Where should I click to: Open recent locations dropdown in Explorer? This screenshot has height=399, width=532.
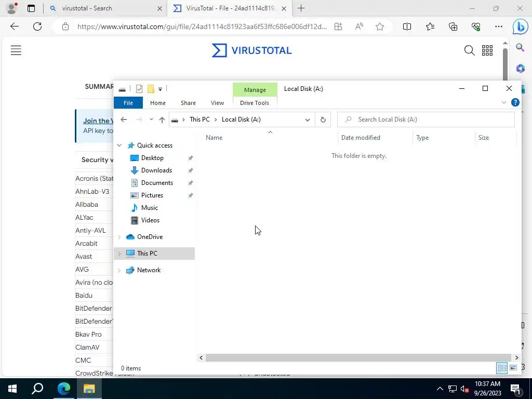151,119
